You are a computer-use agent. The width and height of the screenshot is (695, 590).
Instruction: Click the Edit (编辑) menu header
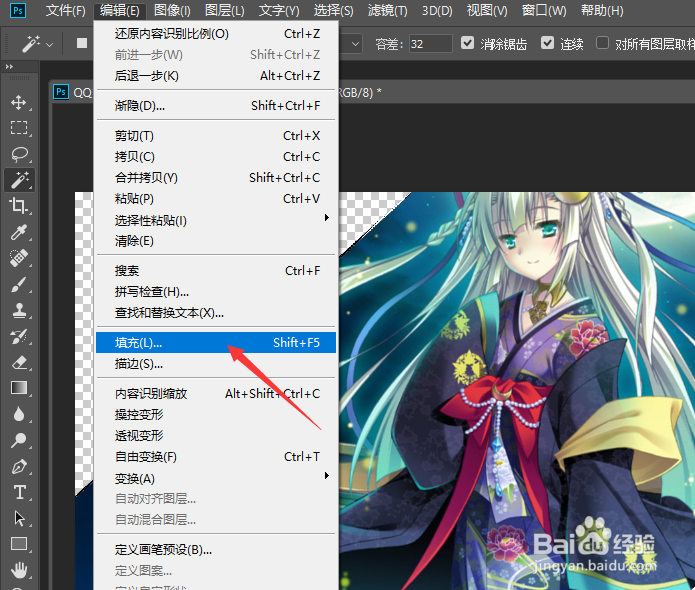pyautogui.click(x=120, y=10)
